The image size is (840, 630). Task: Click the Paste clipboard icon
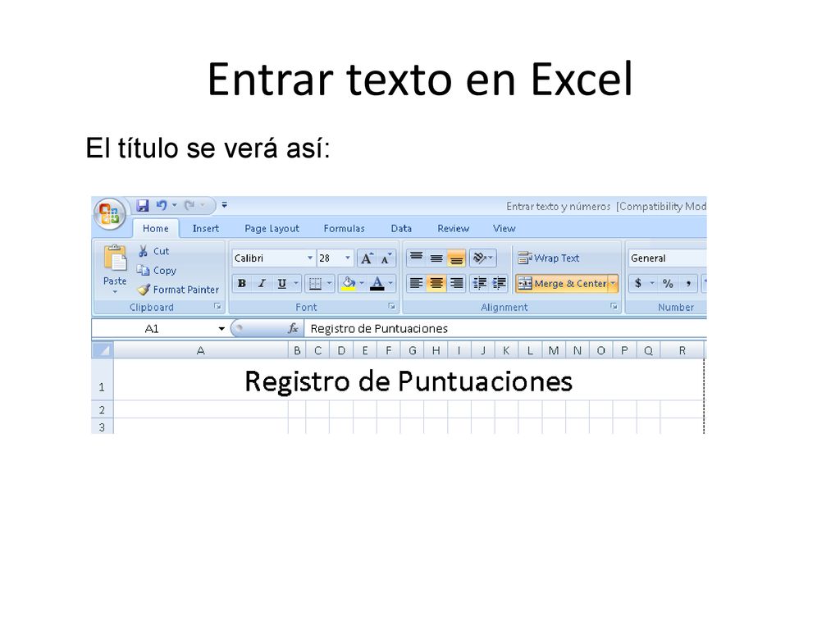[x=115, y=258]
